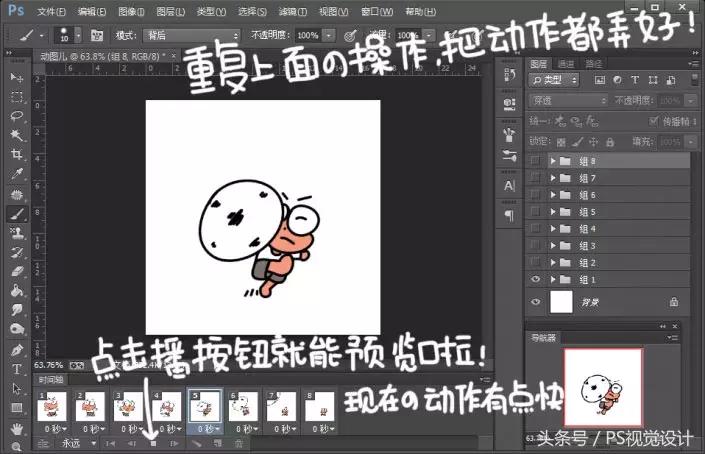This screenshot has height=454, width=705.
Task: Select the Lasso tool
Action: coord(17,116)
